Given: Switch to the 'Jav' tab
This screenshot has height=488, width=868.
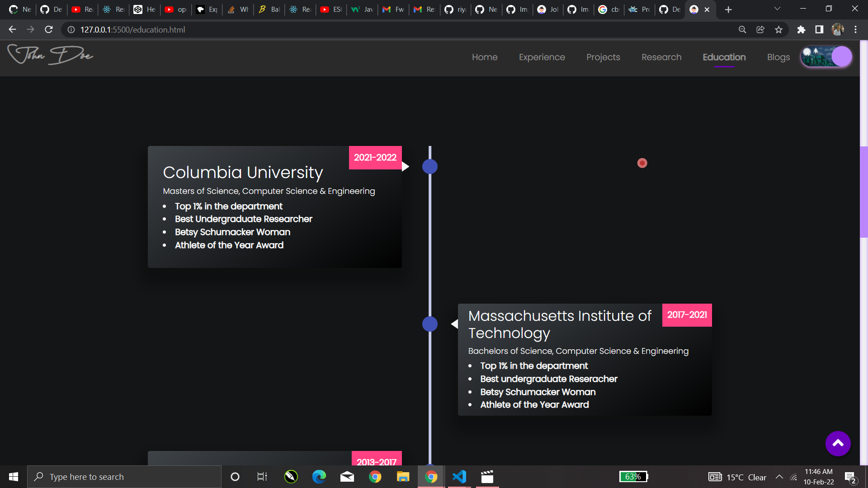Looking at the screenshot, I should point(362,9).
